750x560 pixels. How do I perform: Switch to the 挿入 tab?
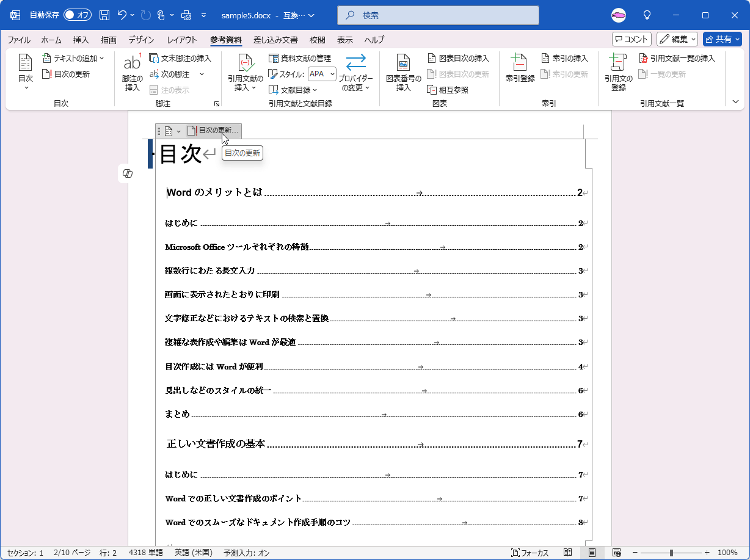81,40
